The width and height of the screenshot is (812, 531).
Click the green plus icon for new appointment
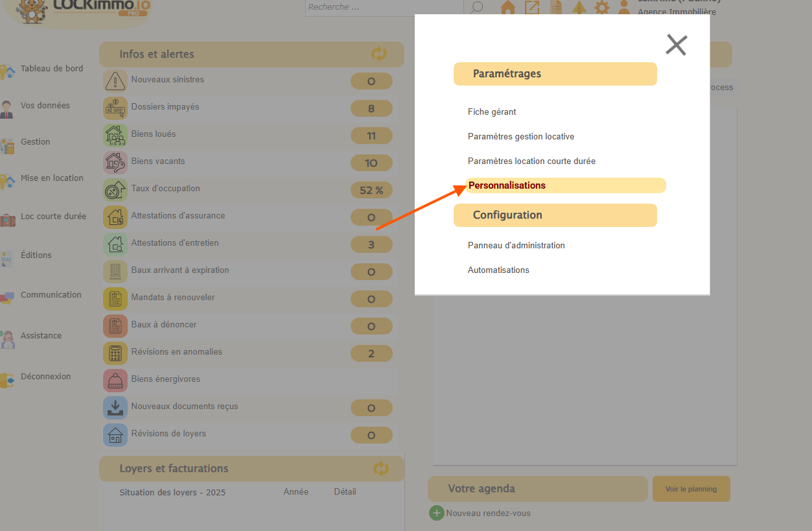(x=437, y=513)
